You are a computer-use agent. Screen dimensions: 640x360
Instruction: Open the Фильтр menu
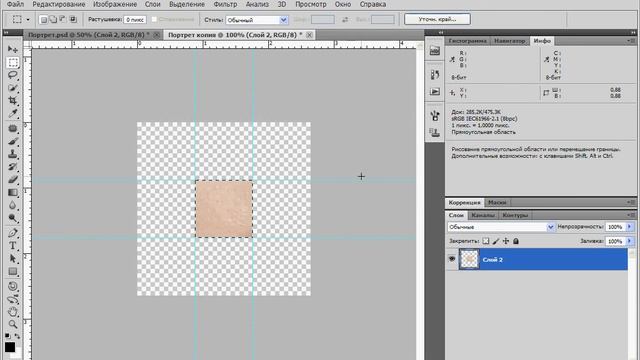(x=225, y=4)
